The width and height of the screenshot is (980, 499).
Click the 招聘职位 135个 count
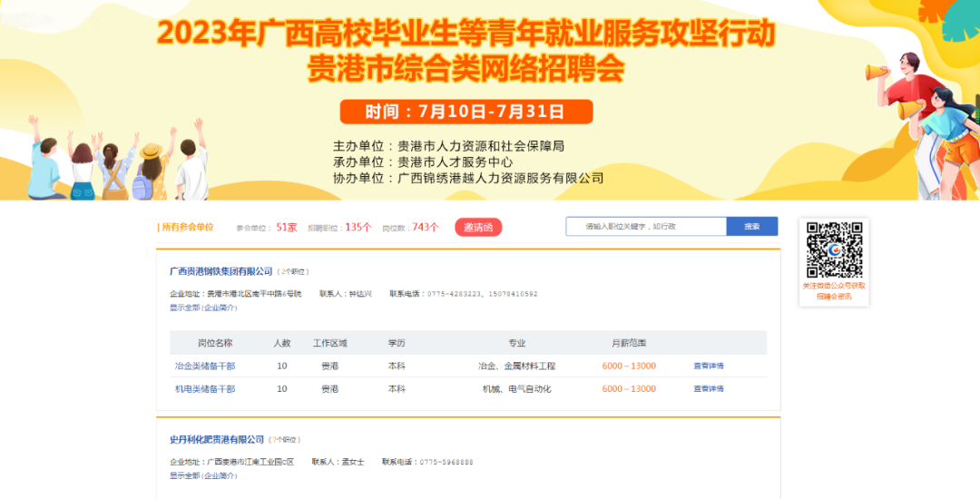[x=339, y=228]
